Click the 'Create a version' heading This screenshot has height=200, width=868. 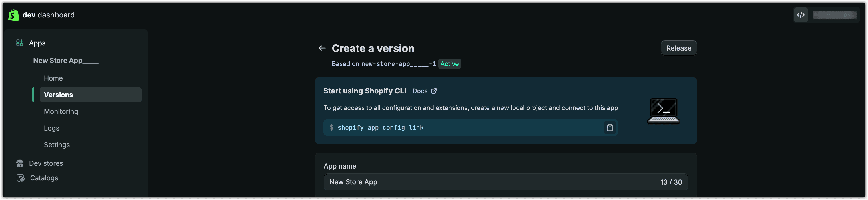(373, 49)
